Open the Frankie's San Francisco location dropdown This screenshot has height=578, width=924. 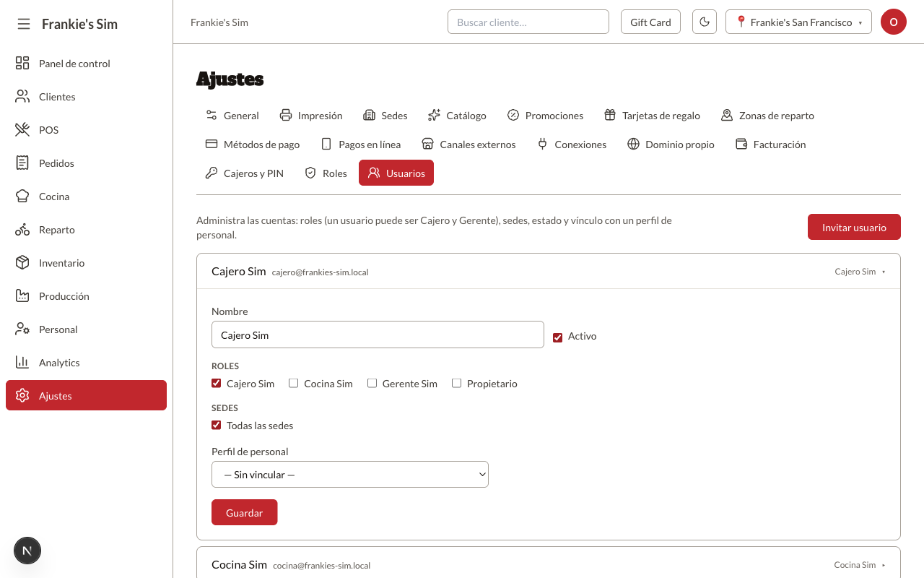[x=798, y=22]
